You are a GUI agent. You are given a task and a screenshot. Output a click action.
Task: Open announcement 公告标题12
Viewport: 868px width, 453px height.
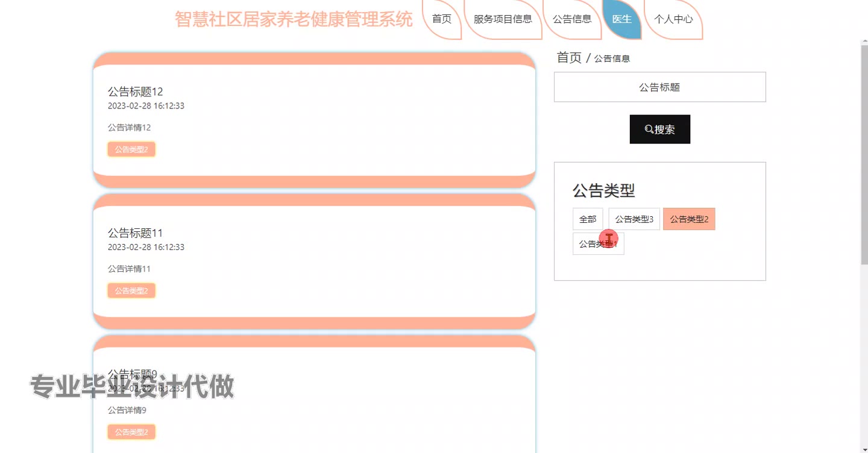(136, 92)
